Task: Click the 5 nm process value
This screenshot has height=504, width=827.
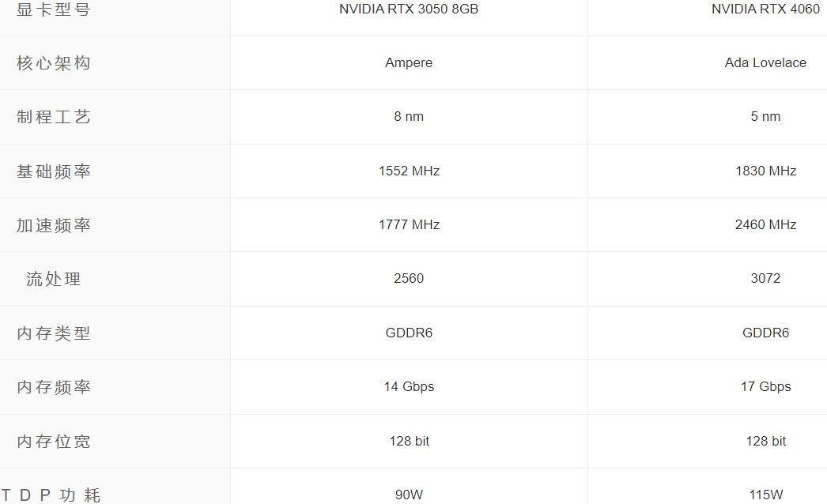Action: click(765, 117)
